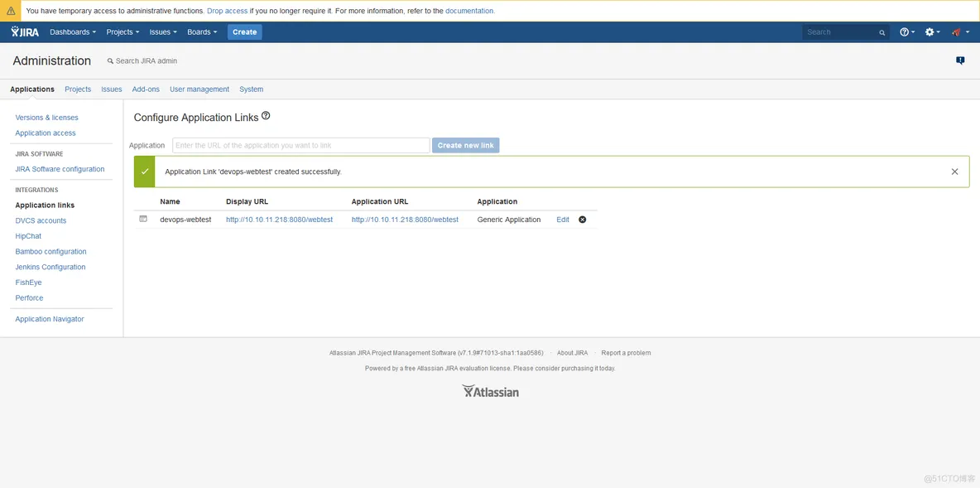Click the Drop access link
The height and width of the screenshot is (488, 980).
click(x=227, y=11)
